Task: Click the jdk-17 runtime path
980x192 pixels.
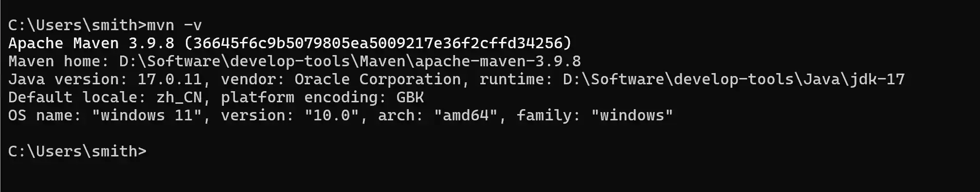Action: pos(734,79)
